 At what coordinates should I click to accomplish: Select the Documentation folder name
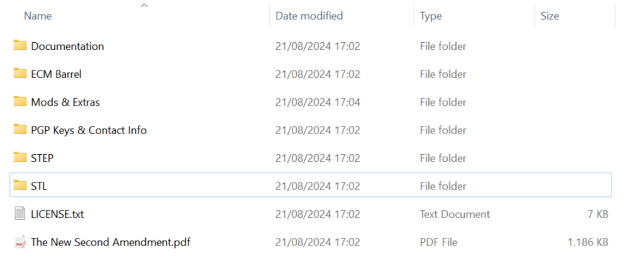pos(67,46)
